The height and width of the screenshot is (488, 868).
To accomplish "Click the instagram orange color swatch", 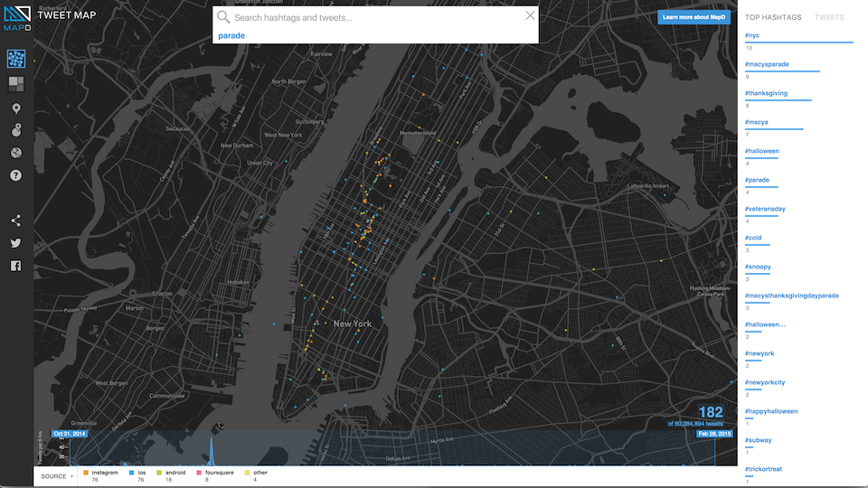I will (86, 473).
